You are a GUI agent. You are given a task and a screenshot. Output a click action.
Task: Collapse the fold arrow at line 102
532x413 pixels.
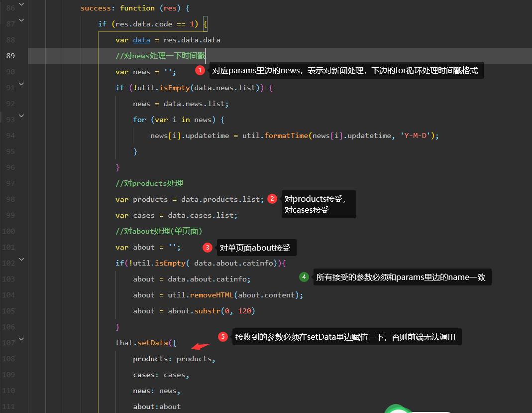pos(21,259)
